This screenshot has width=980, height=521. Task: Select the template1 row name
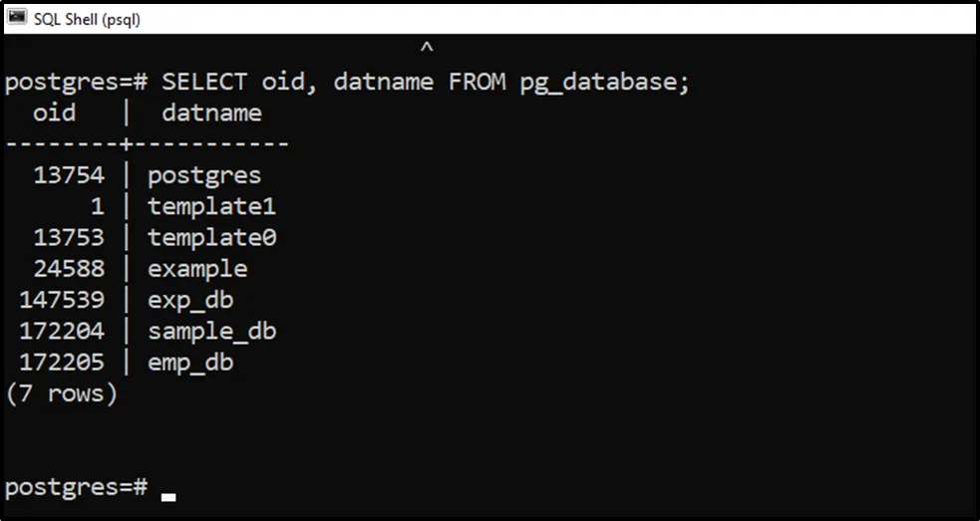[211, 207]
